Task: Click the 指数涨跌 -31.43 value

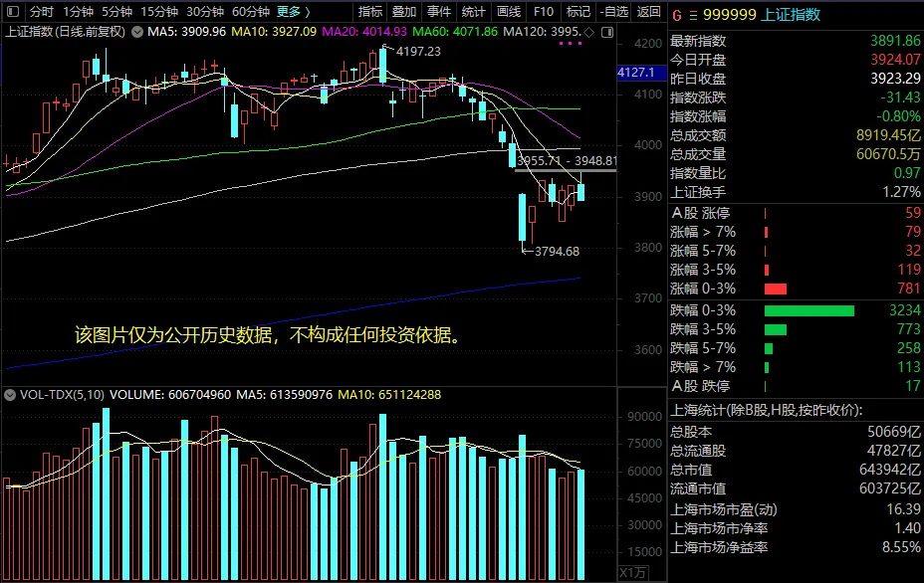Action: pyautogui.click(x=900, y=97)
